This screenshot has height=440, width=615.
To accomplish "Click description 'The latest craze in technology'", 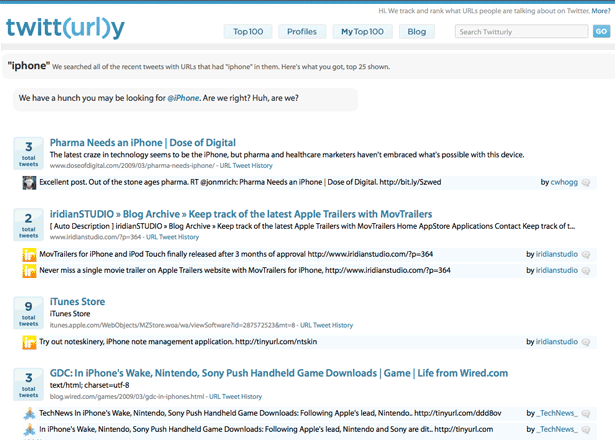I will (287, 155).
